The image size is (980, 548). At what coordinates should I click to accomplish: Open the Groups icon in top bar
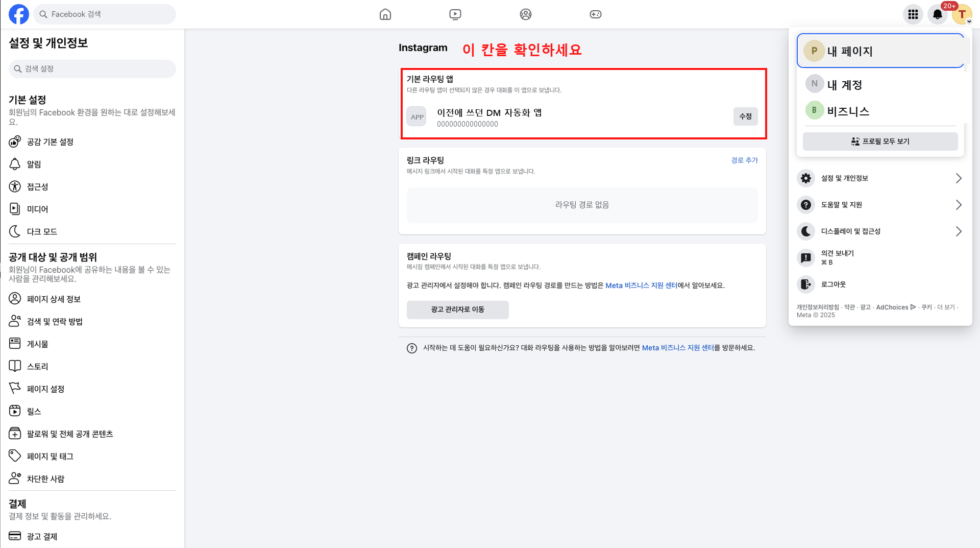pos(526,14)
